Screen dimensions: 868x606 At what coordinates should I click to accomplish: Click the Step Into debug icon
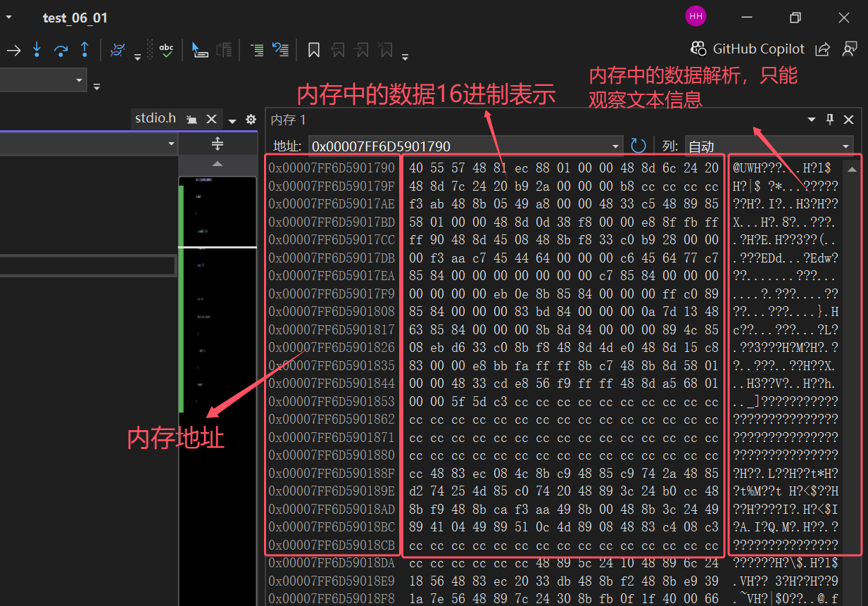tap(37, 49)
